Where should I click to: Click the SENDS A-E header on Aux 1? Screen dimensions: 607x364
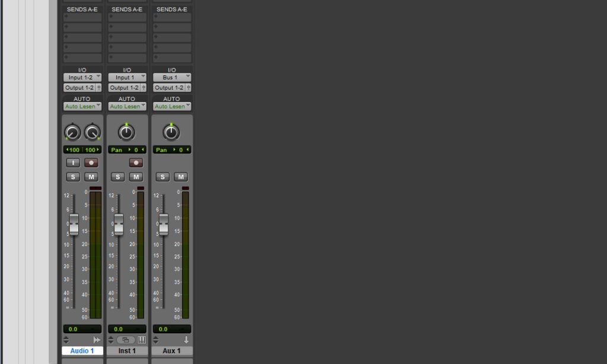172,9
